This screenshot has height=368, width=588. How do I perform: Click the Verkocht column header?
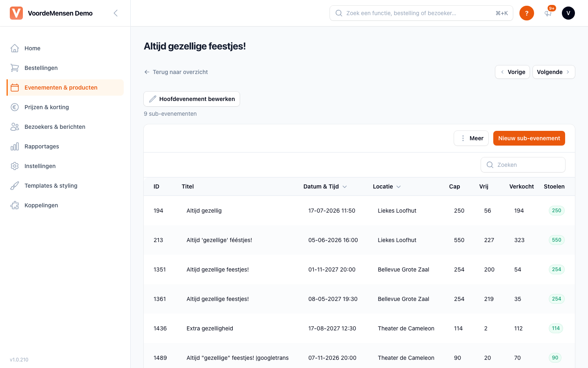click(521, 186)
